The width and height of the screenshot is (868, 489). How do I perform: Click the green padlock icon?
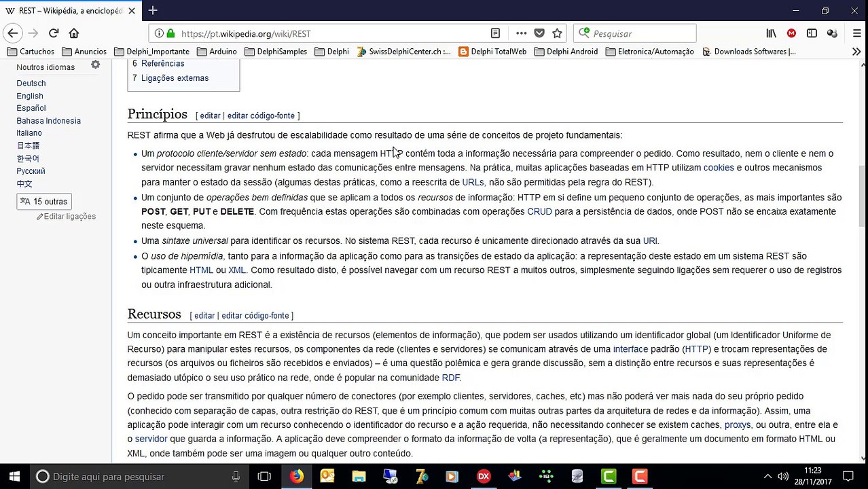(x=170, y=33)
